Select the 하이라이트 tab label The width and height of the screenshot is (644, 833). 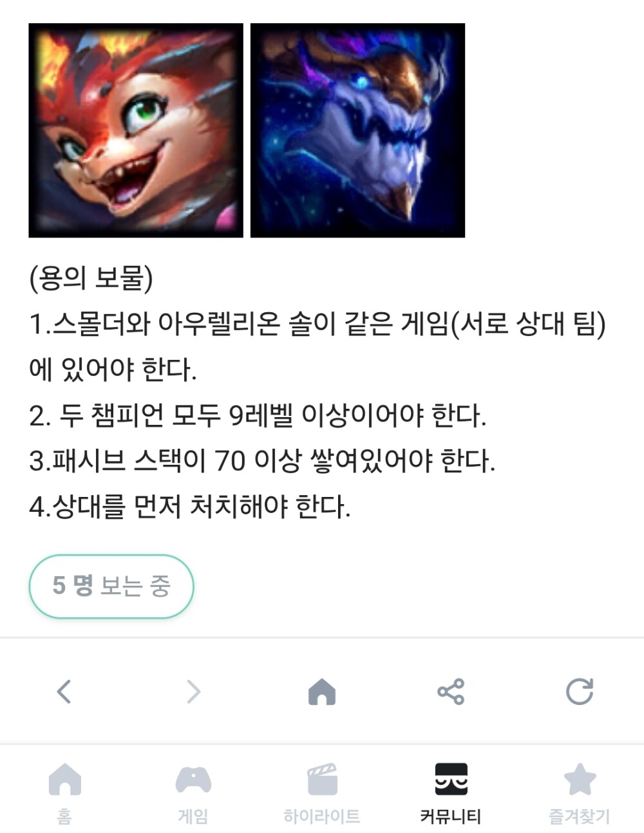322,817
